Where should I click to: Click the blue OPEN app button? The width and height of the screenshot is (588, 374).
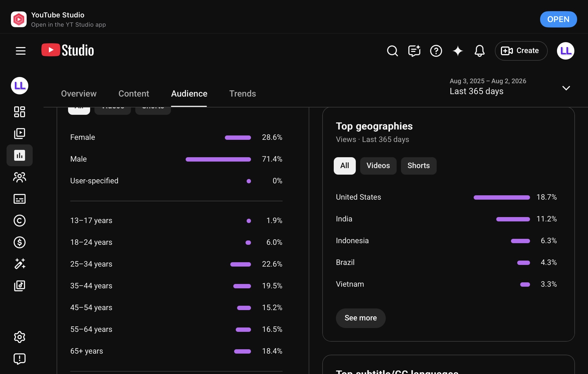point(558,19)
